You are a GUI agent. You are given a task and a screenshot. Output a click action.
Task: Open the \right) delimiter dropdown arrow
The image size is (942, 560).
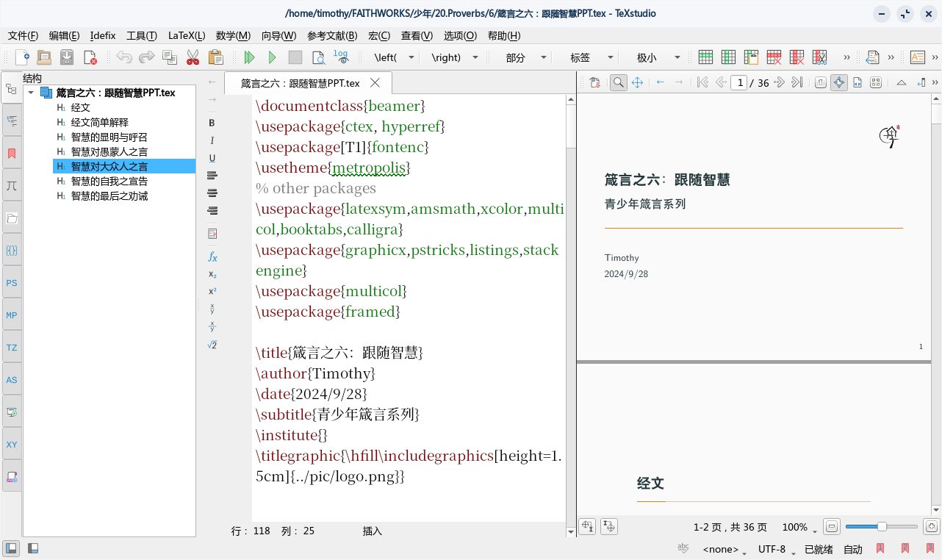475,57
